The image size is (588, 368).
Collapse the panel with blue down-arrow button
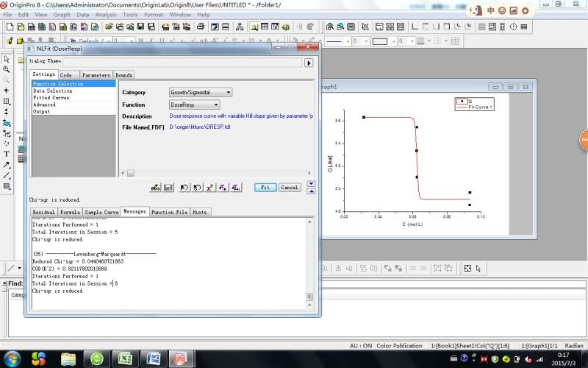pyautogui.click(x=311, y=183)
